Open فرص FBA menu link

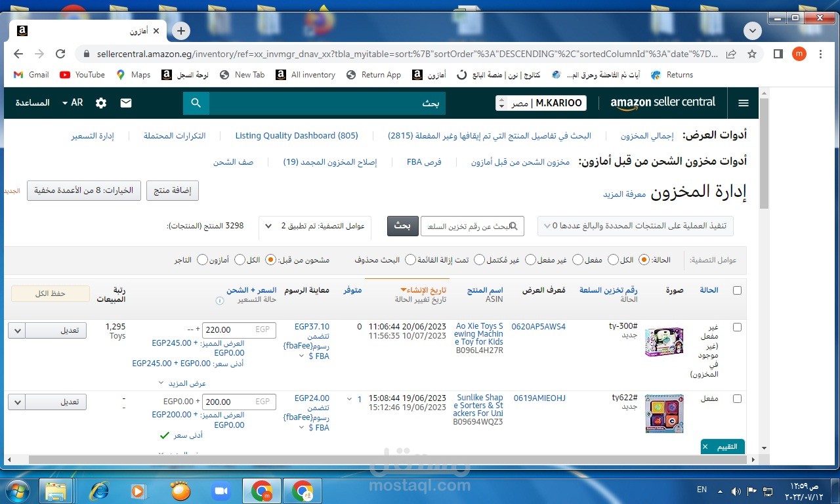tap(424, 161)
